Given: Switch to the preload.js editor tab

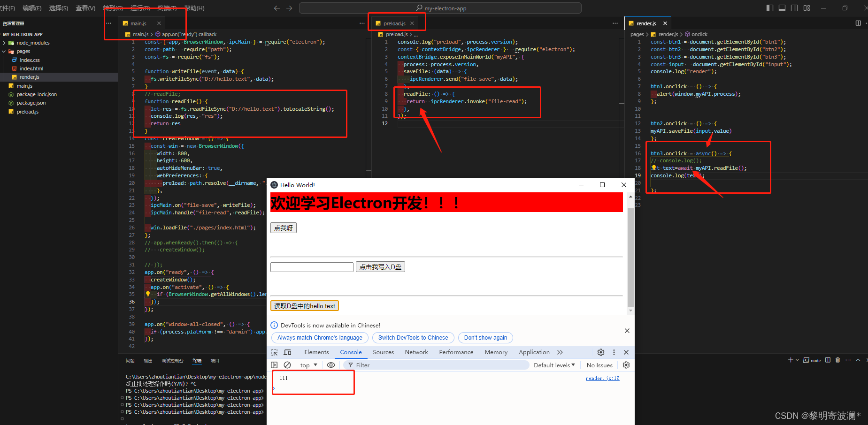Looking at the screenshot, I should pyautogui.click(x=394, y=23).
